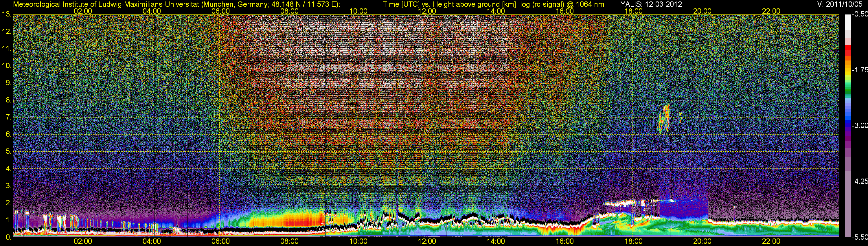Click the 6 km height axis label
The height and width of the screenshot is (246, 868).
(8, 134)
